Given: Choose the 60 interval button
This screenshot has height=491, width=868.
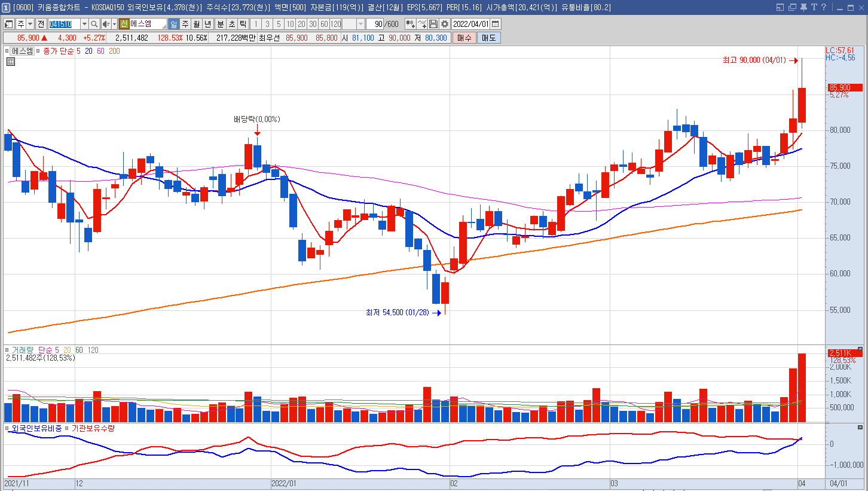Looking at the screenshot, I should click(324, 24).
